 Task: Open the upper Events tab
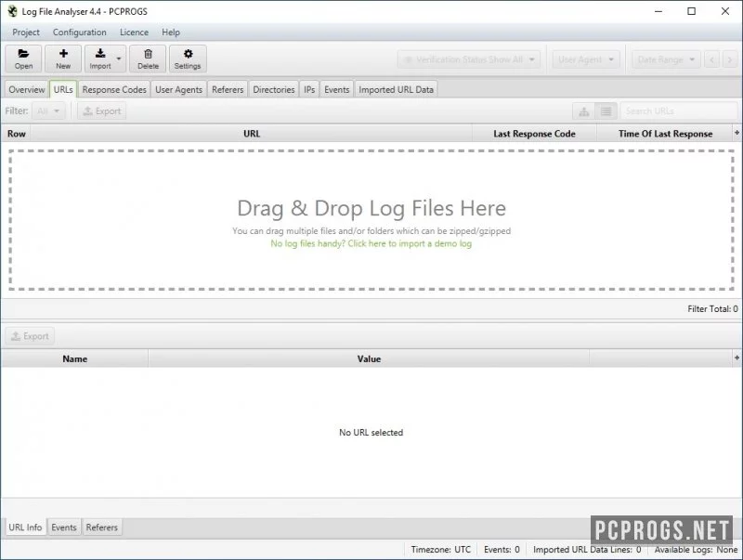pos(337,89)
